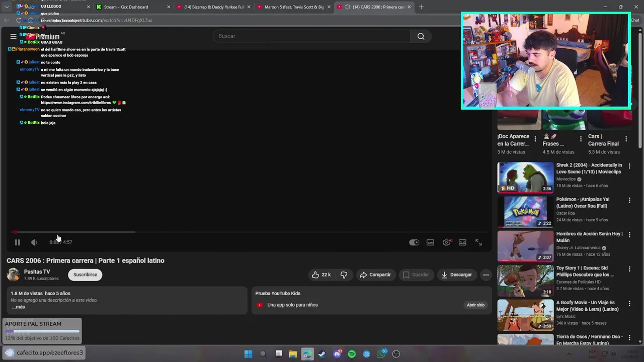
Task: Open options for ¡Doc Aparece short
Action: point(535,139)
